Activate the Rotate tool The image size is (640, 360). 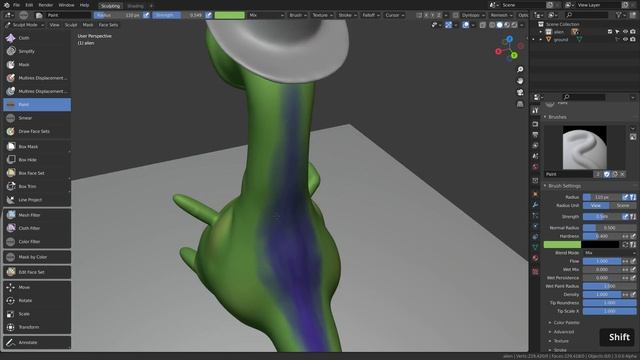point(37,300)
